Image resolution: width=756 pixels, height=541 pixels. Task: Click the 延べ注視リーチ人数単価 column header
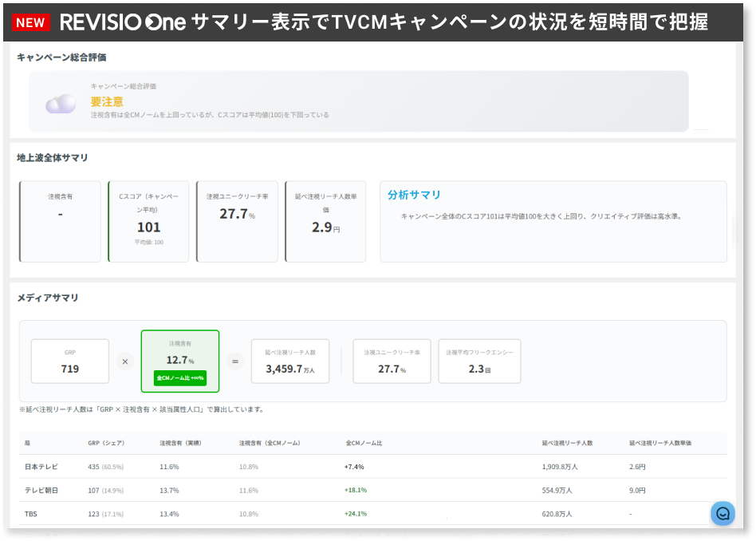coord(660,443)
